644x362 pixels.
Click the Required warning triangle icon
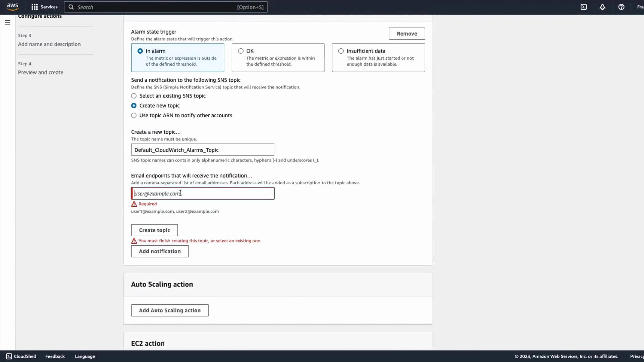pyautogui.click(x=134, y=204)
